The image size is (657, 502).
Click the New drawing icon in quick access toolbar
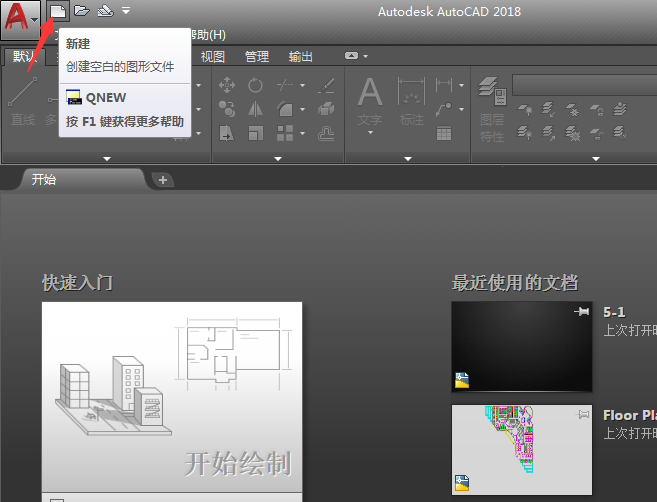pyautogui.click(x=58, y=11)
